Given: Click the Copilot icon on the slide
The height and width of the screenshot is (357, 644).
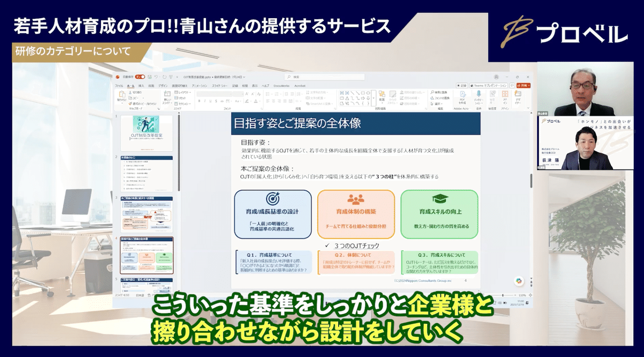Looking at the screenshot, I should click(519, 281).
